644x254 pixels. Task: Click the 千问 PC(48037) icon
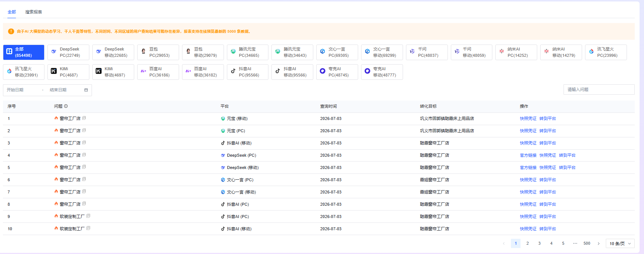412,52
